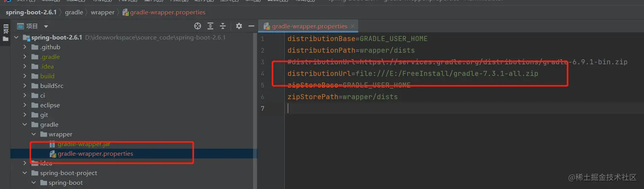
Task: Select the build folder in the tree
Action: (47, 76)
